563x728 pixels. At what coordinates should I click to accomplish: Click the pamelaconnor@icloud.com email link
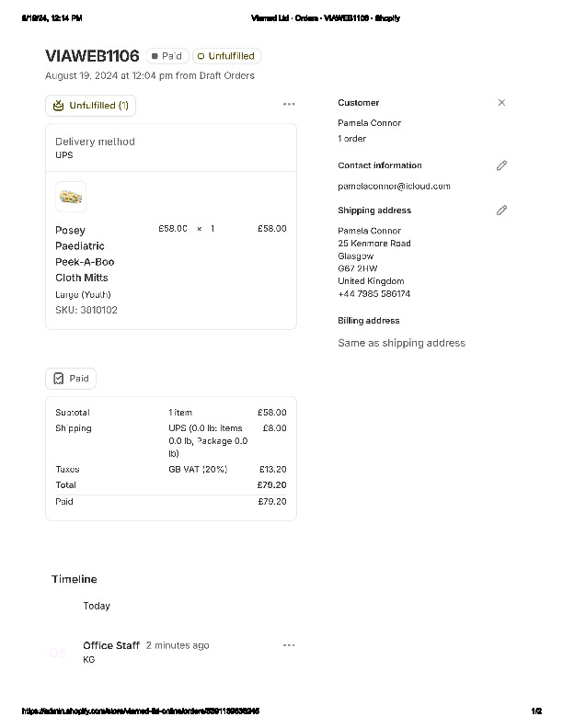(394, 187)
